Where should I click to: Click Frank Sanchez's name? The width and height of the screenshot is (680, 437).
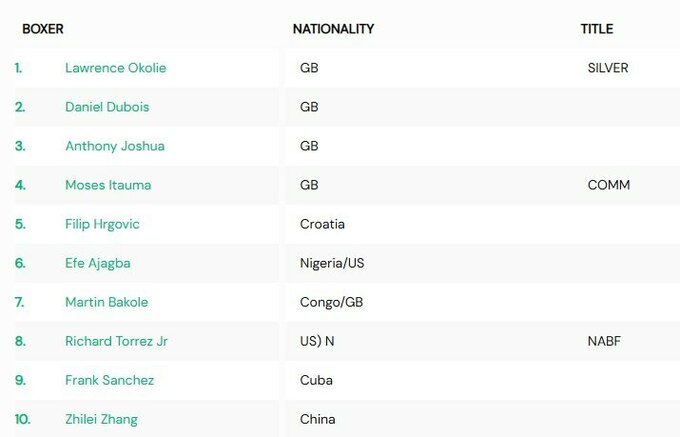click(109, 380)
